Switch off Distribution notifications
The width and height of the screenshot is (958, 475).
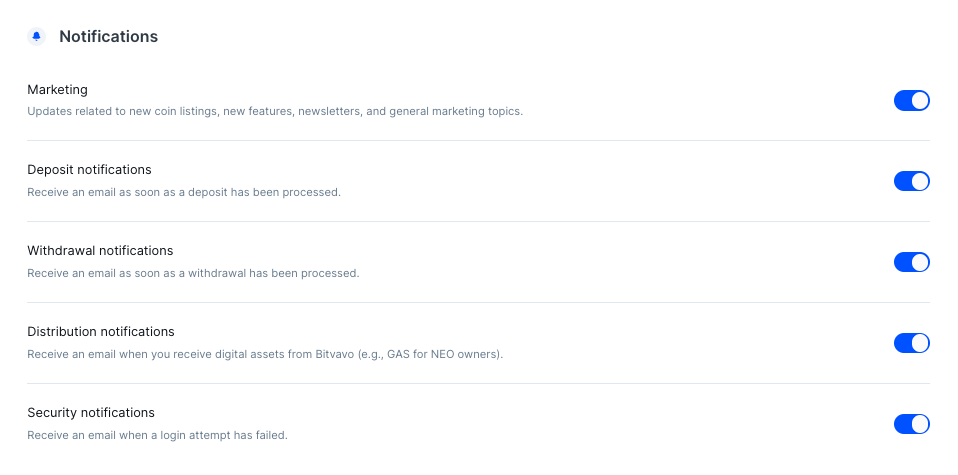pos(912,343)
